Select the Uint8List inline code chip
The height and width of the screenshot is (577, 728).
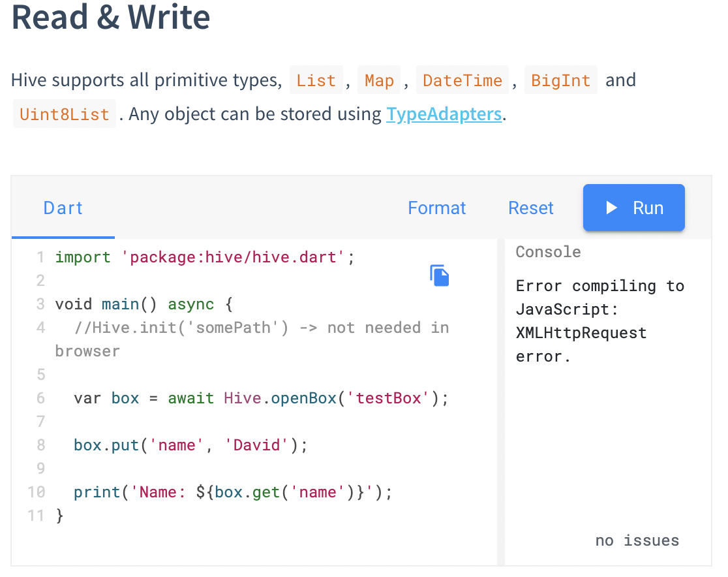[x=64, y=114]
